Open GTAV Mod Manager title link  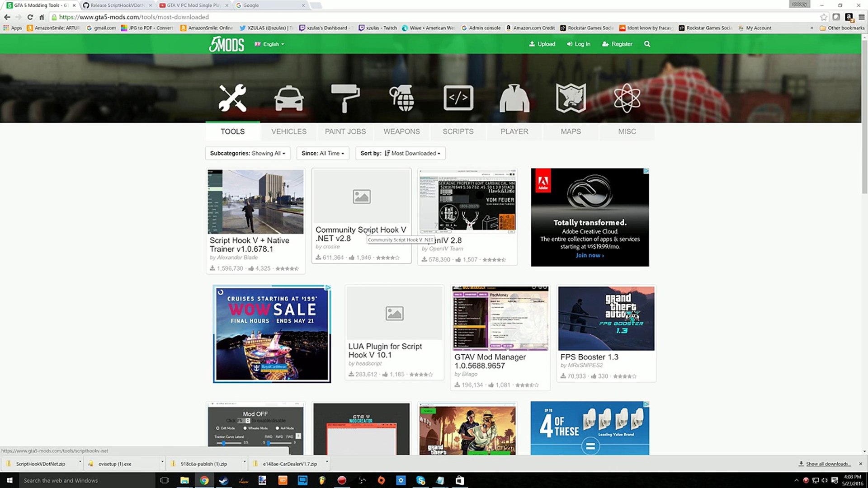tap(490, 361)
